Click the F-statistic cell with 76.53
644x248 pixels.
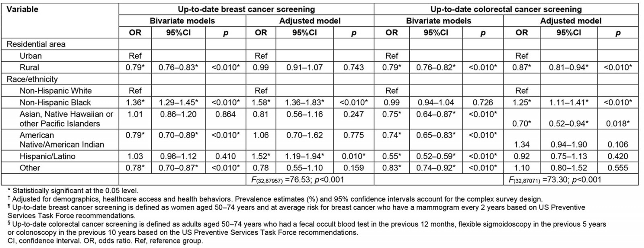298,179
